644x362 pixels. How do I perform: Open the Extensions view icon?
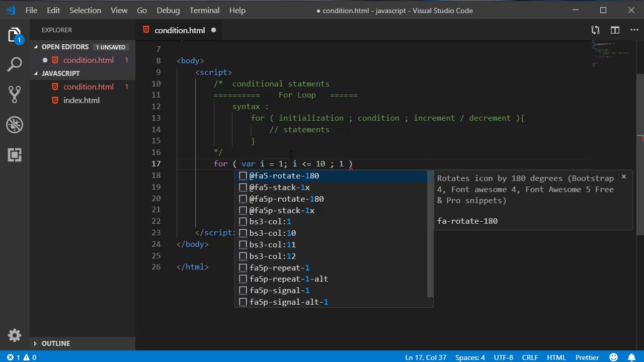(x=15, y=154)
